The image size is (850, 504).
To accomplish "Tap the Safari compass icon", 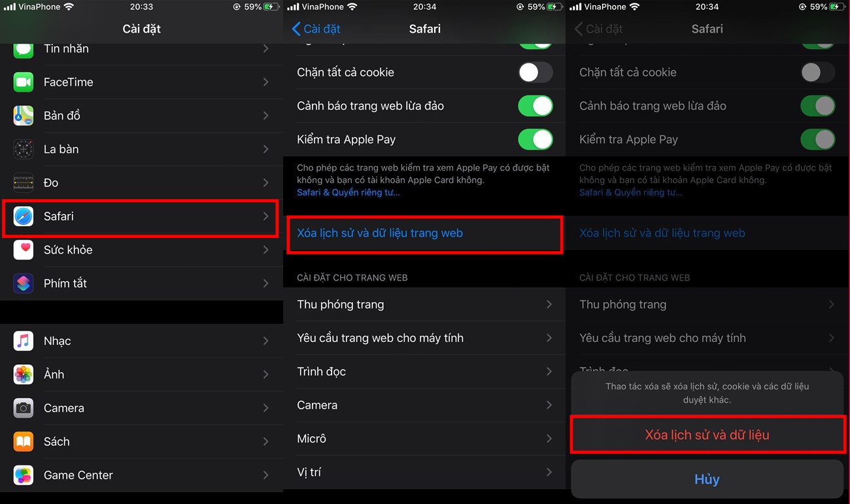I will point(24,216).
